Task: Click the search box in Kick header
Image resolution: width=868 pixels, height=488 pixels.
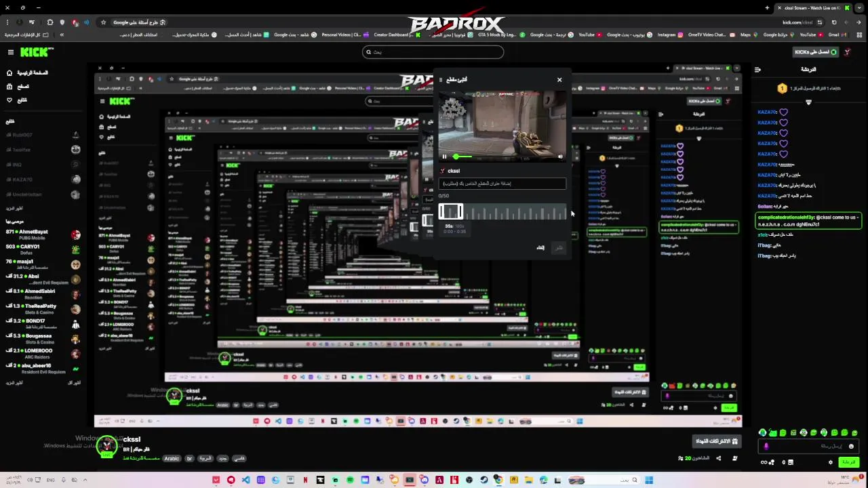Action: (433, 52)
